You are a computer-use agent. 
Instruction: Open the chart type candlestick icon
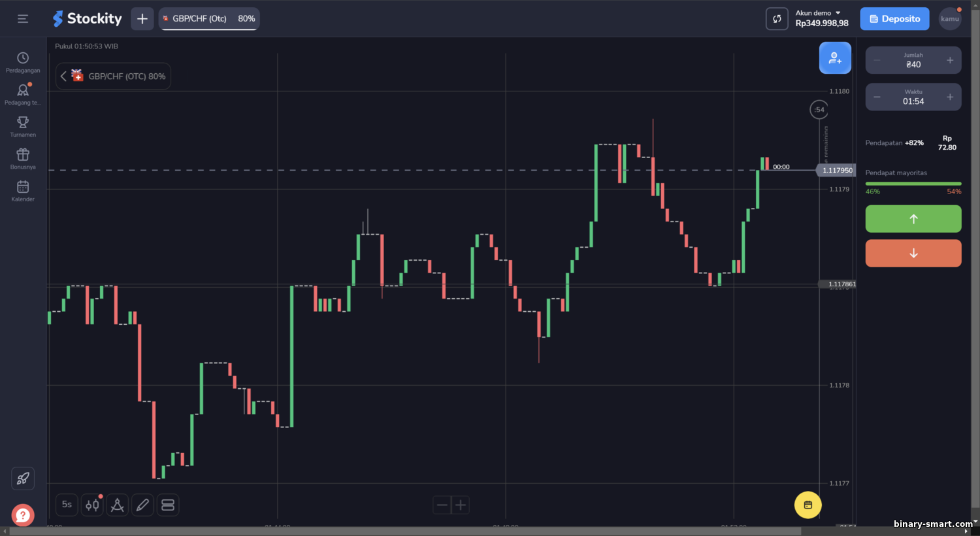click(92, 505)
